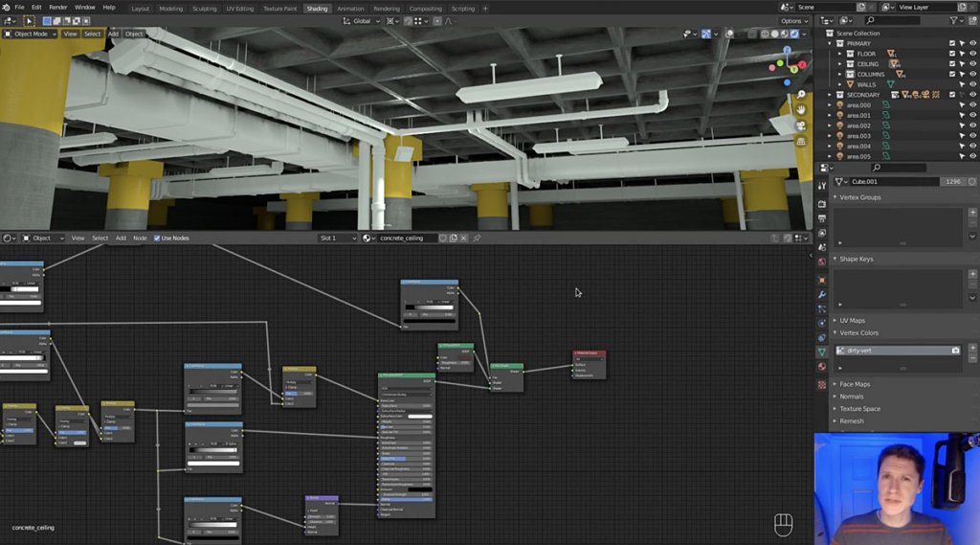Expand the SECONDARY collection tree
Screen dimensions: 980x545
pos(830,95)
